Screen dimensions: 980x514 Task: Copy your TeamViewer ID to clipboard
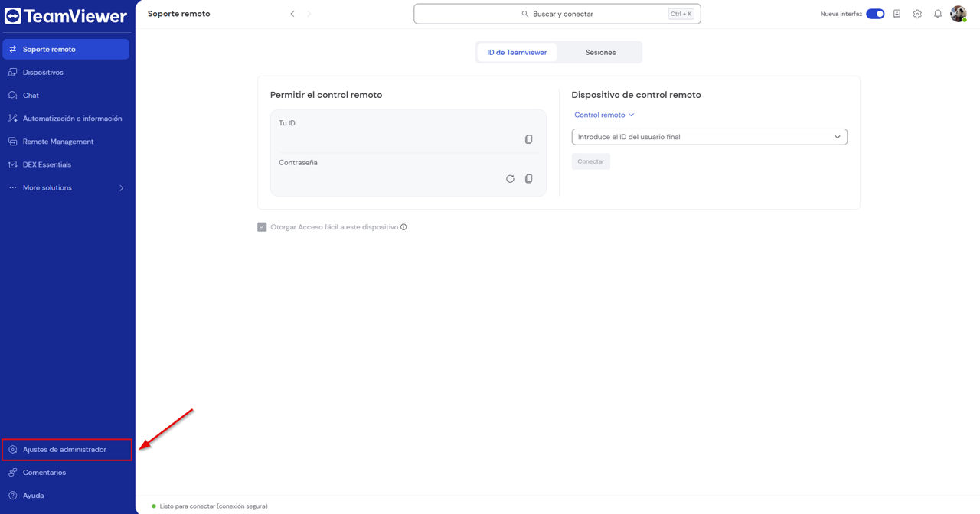pyautogui.click(x=528, y=139)
